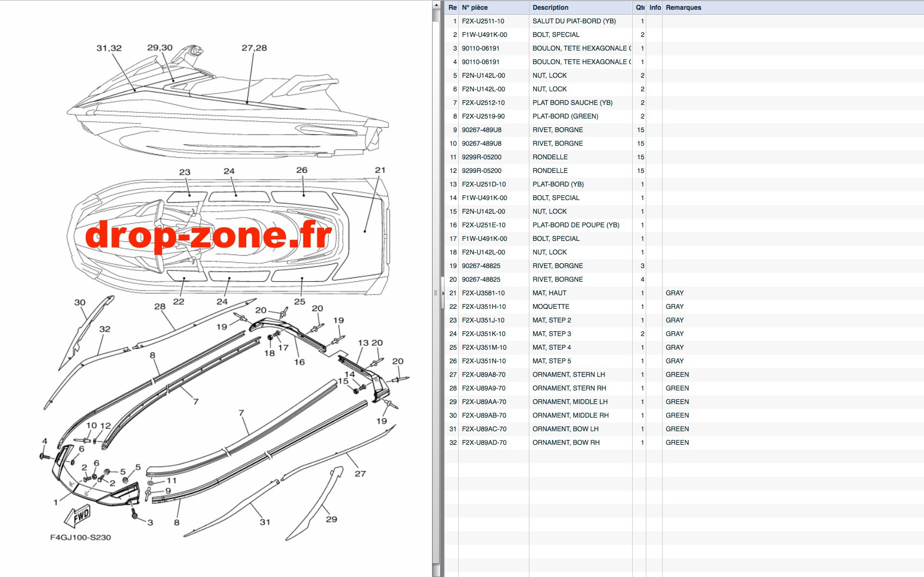Select 'ORNAMENT, BOW RH' row

(684, 443)
